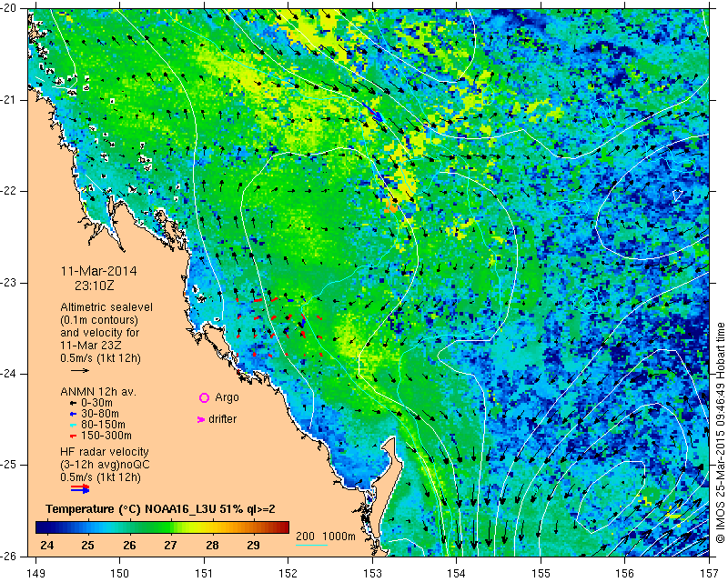Click the red 150-300m ANMN arrow symbol
Viewport: 728px width, 582px height.
point(73,436)
